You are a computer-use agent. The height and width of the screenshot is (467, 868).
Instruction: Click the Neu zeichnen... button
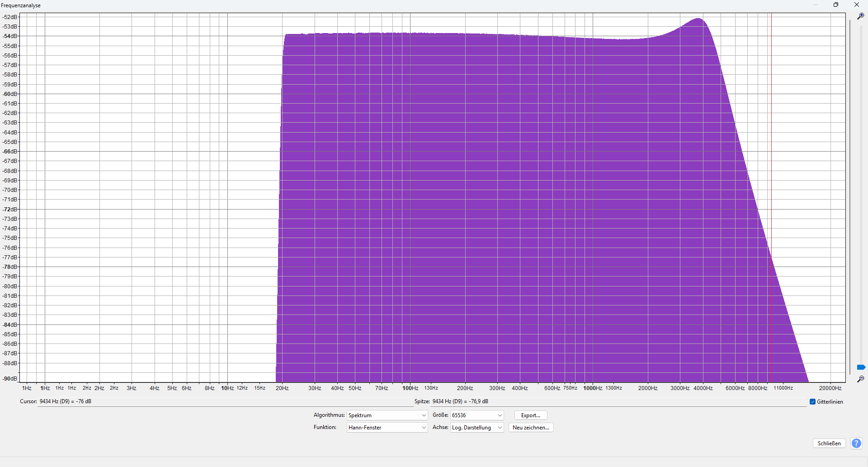tap(531, 428)
